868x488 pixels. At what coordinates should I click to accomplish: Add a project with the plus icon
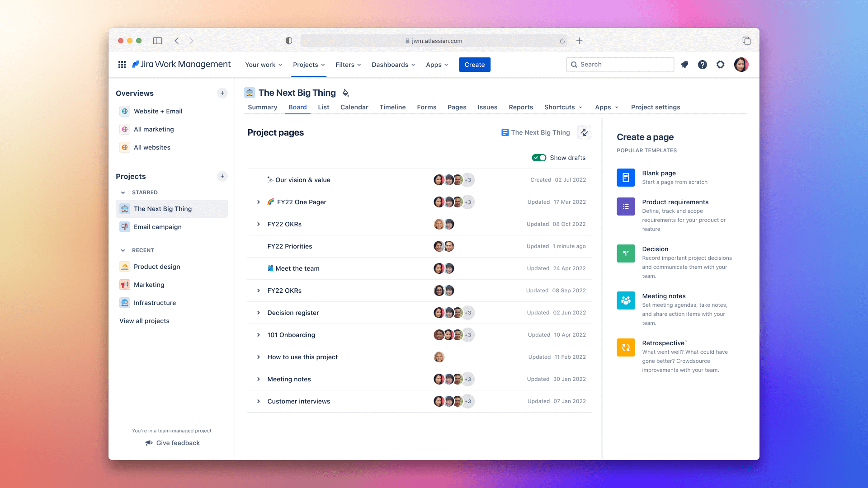[222, 176]
